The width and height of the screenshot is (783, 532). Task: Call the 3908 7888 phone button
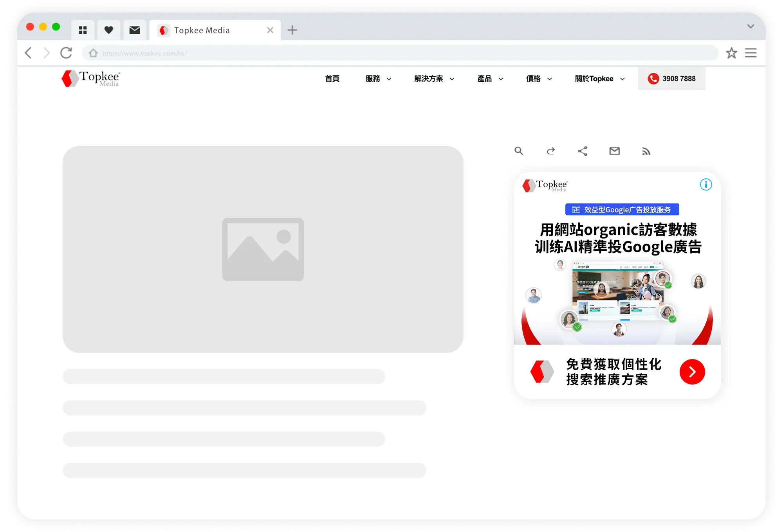[671, 79]
